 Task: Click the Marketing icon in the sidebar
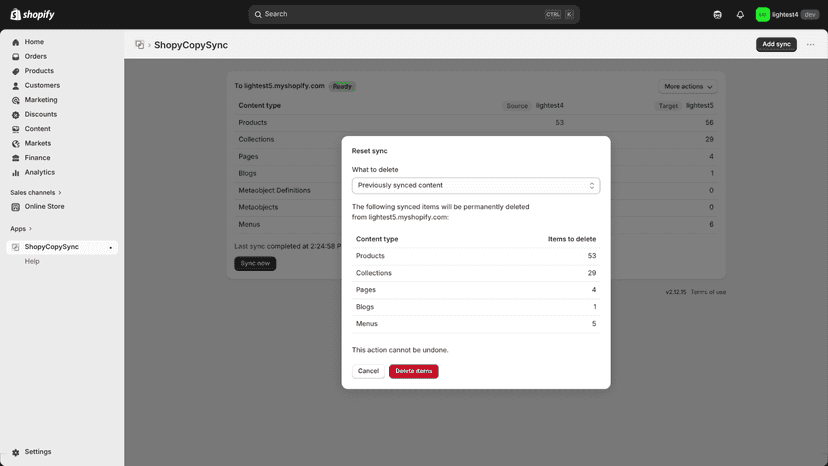pos(16,100)
